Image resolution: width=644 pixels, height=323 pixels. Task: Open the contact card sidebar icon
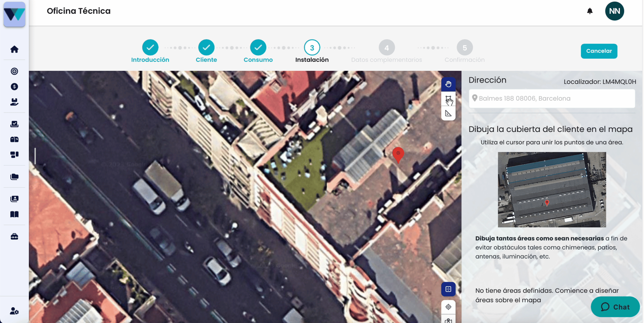tap(14, 199)
